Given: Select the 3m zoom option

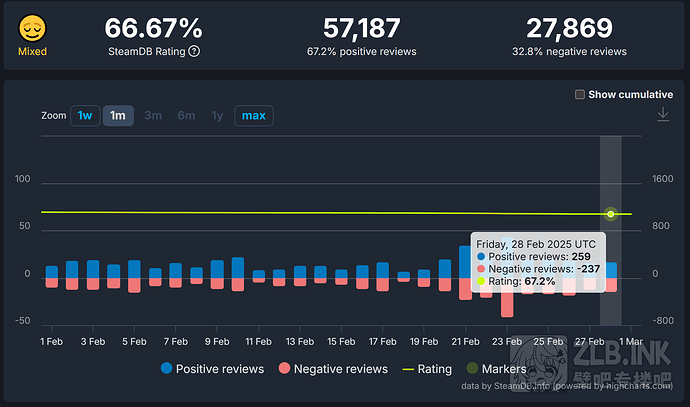Looking at the screenshot, I should coord(153,116).
